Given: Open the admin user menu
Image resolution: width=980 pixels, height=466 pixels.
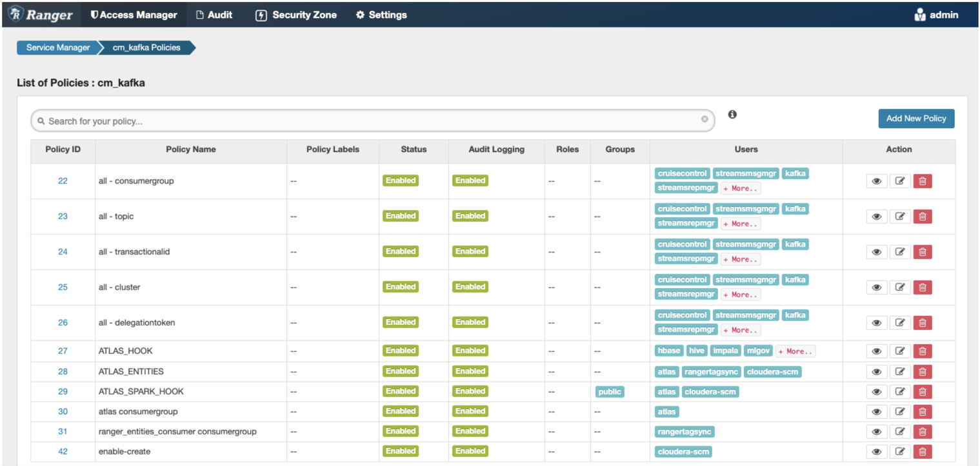Looking at the screenshot, I should click(x=936, y=15).
